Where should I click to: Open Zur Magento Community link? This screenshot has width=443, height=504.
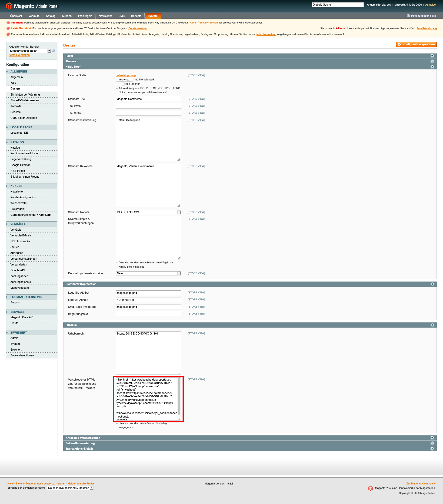coord(421,484)
